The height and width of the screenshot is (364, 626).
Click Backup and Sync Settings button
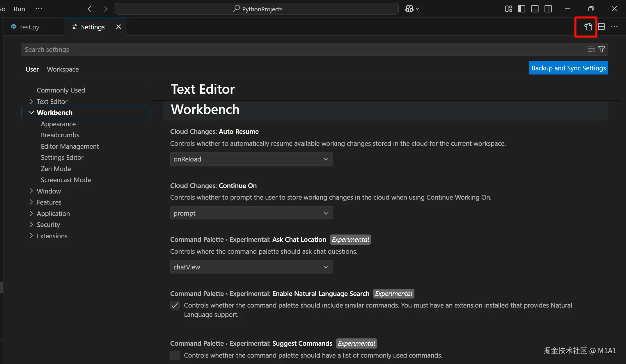568,68
